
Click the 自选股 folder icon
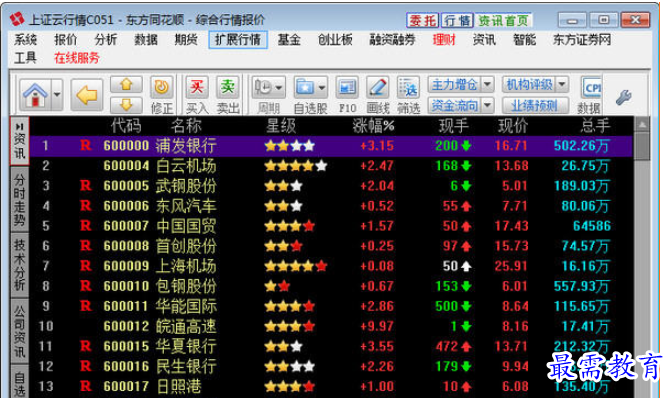click(x=305, y=88)
